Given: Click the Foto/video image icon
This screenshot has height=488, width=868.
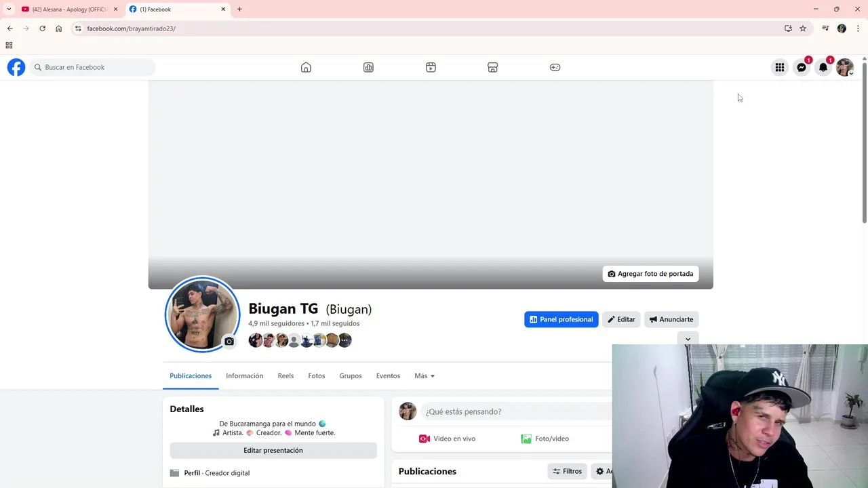Looking at the screenshot, I should coord(526,439).
